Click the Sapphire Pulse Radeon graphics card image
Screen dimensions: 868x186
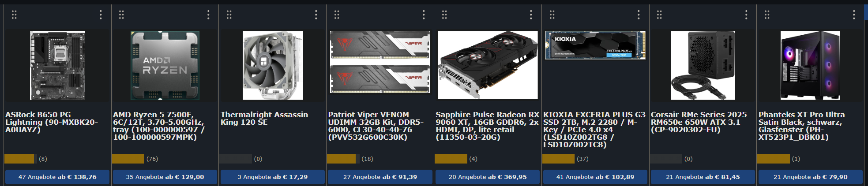pyautogui.click(x=488, y=65)
